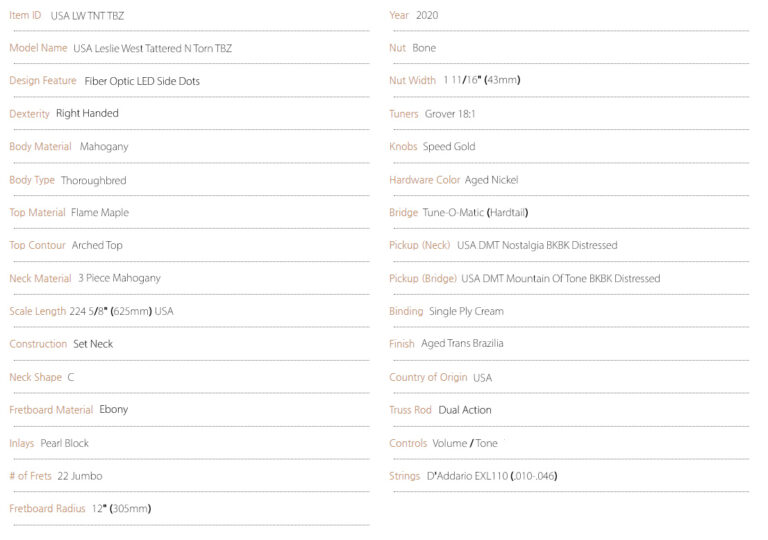
Task: Select the Model Name value text
Action: pos(152,48)
